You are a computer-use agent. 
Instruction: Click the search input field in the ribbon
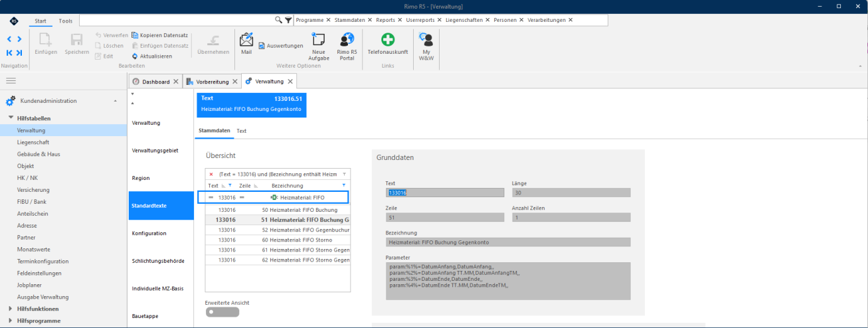click(177, 20)
